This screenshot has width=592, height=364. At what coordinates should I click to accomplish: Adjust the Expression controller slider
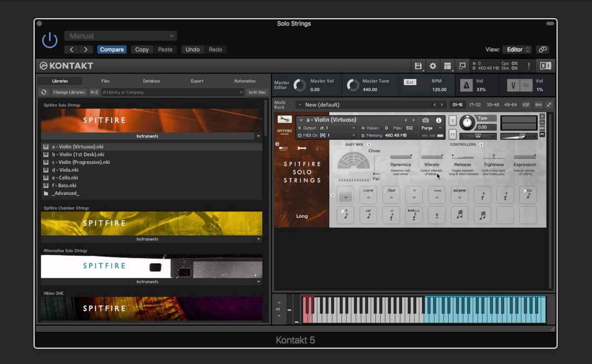524,157
